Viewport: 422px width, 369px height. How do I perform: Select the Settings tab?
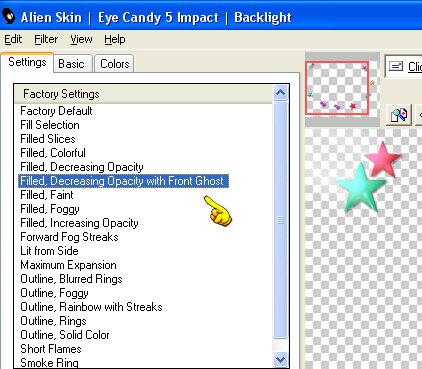coord(27,62)
